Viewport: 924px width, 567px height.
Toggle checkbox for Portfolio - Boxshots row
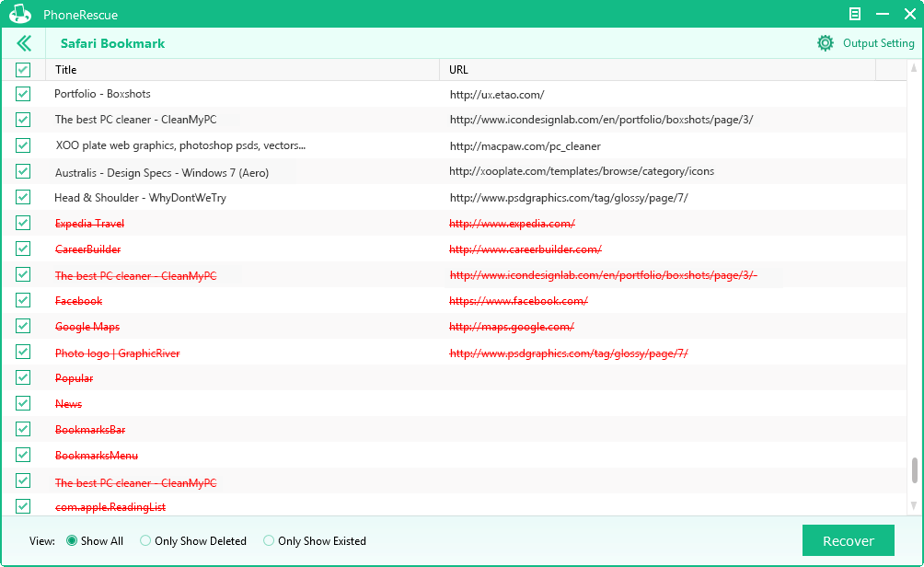click(x=23, y=94)
